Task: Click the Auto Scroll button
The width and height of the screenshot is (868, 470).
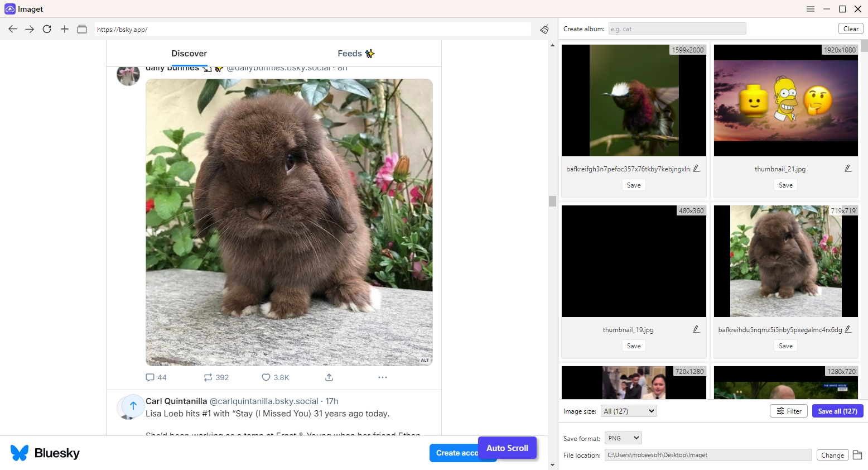Action: [507, 448]
